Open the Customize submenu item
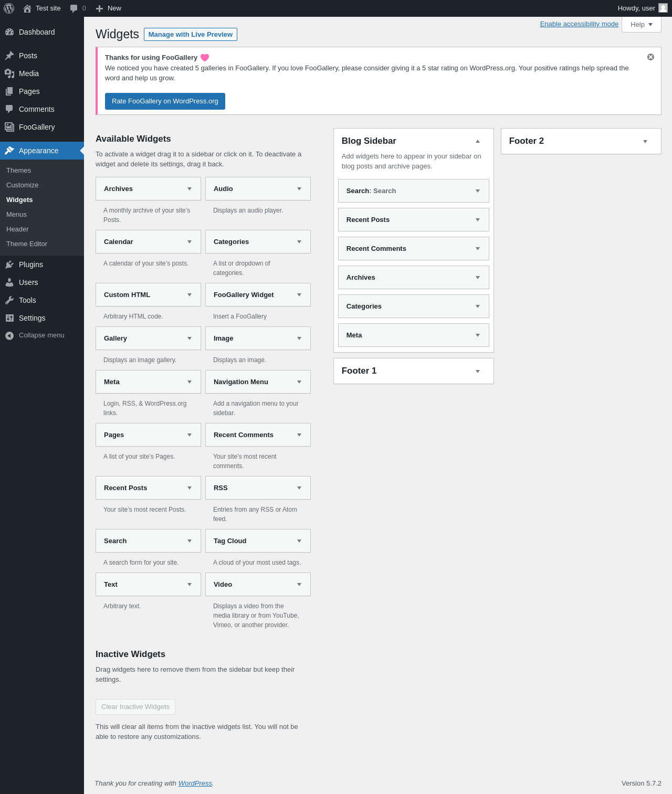The height and width of the screenshot is (794, 672). [x=23, y=185]
